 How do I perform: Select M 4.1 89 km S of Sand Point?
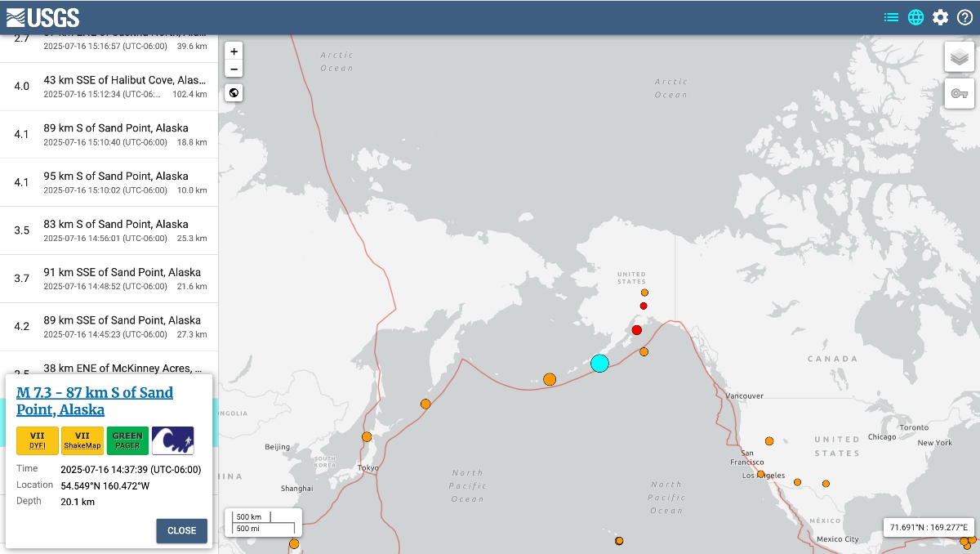tap(109, 135)
